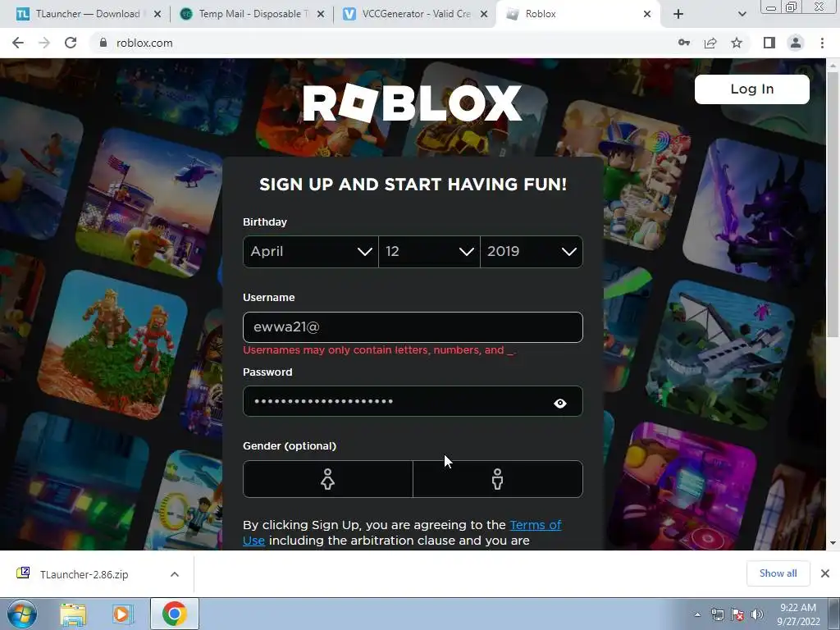Viewport: 840px width, 630px height.
Task: Go back using the browser back arrow
Action: tap(18, 43)
